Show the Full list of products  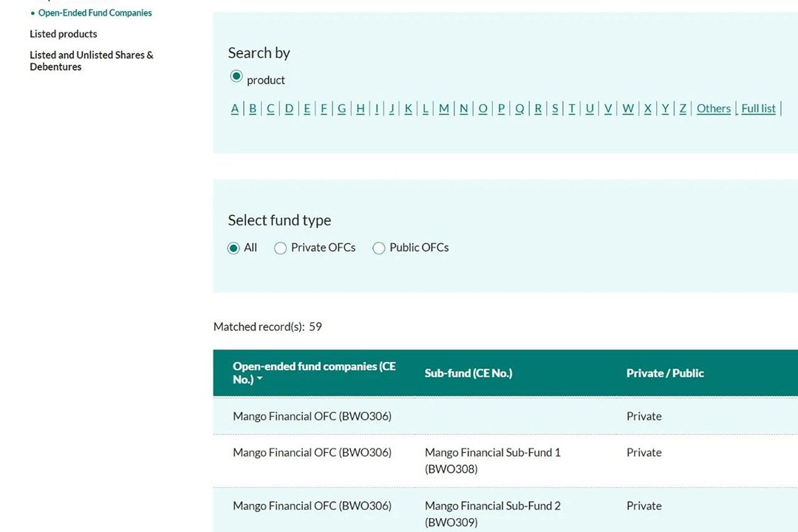[x=758, y=109]
